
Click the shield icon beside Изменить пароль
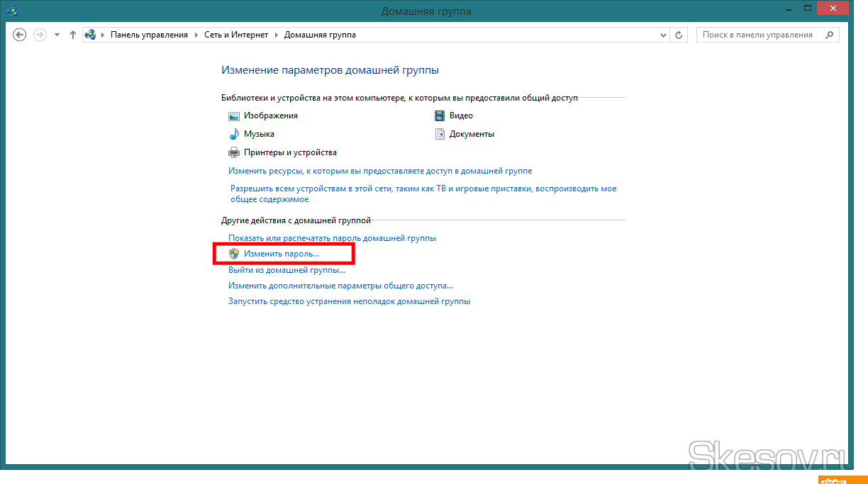[234, 253]
